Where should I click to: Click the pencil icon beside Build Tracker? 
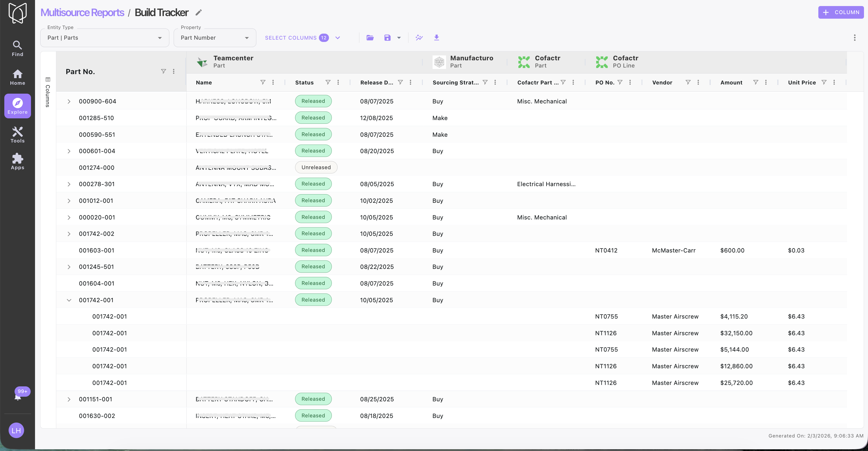tap(198, 12)
